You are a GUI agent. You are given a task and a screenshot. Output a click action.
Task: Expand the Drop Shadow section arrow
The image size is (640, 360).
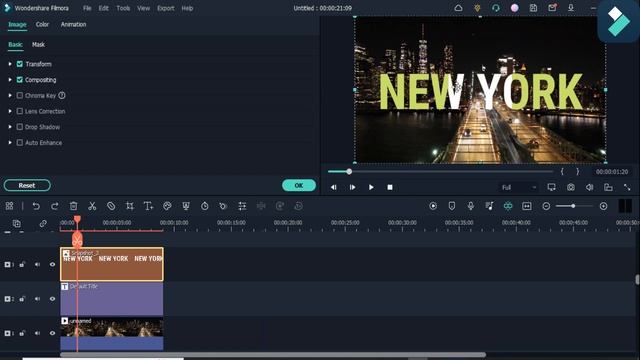[x=10, y=127]
